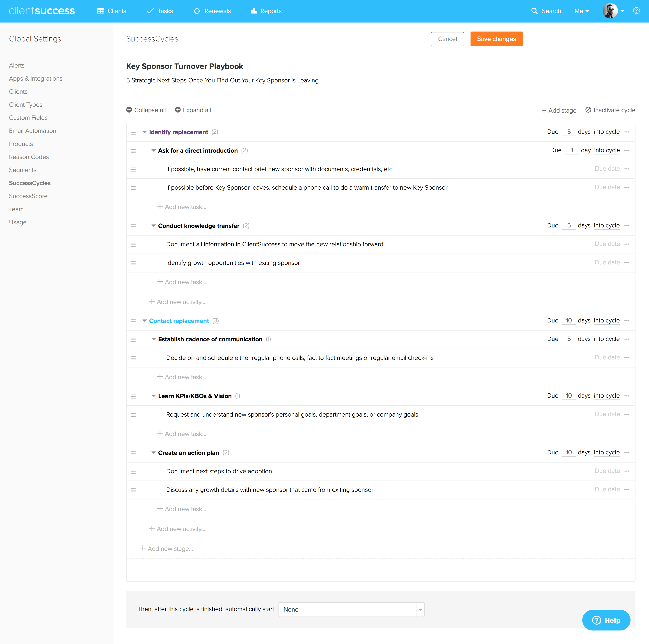Open more options for Identify growth opportunities task
This screenshot has height=644, width=649.
pyautogui.click(x=627, y=262)
